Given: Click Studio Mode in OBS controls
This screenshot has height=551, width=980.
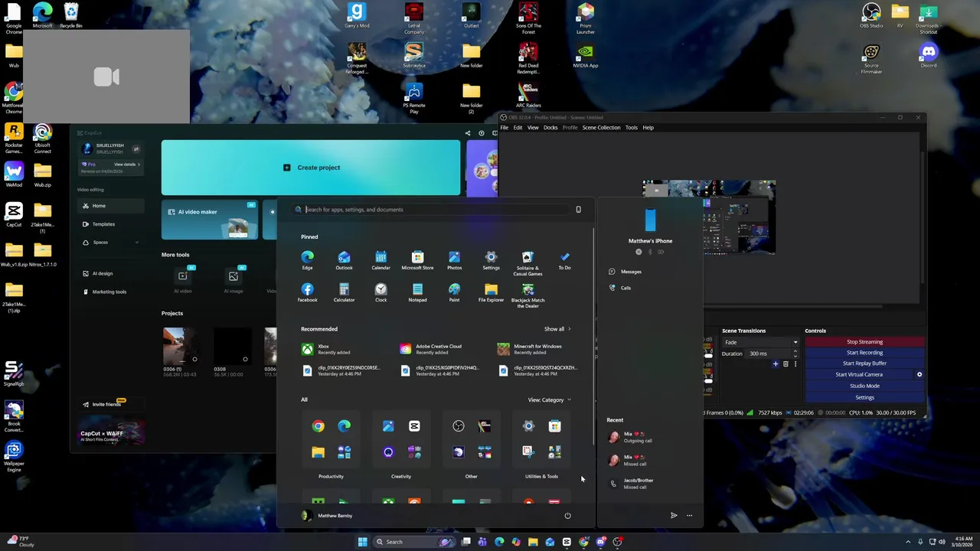Looking at the screenshot, I should click(864, 386).
